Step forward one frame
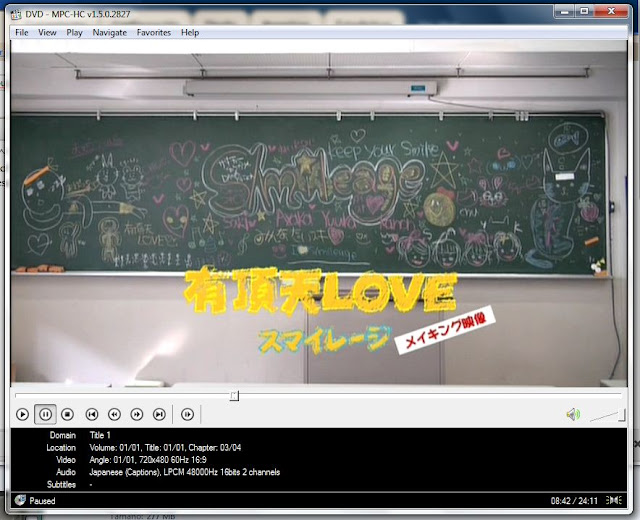Viewport: 640px width, 520px height. 187,415
